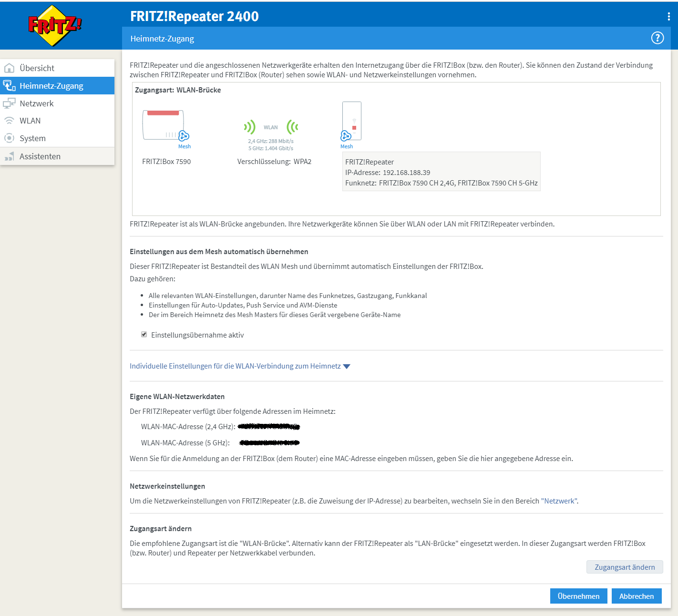Click the Abbrechen button
This screenshot has width=678, height=616.
point(637,596)
